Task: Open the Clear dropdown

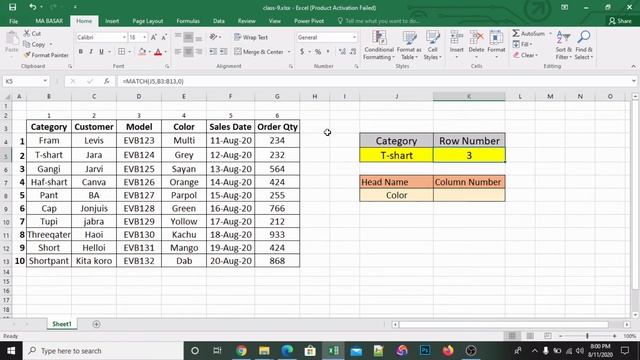Action: click(x=526, y=55)
